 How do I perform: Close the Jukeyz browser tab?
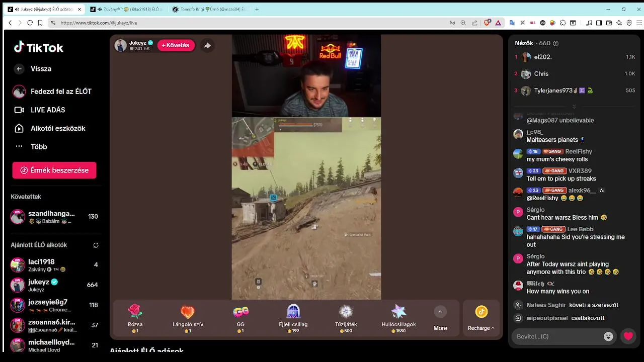[x=79, y=9]
